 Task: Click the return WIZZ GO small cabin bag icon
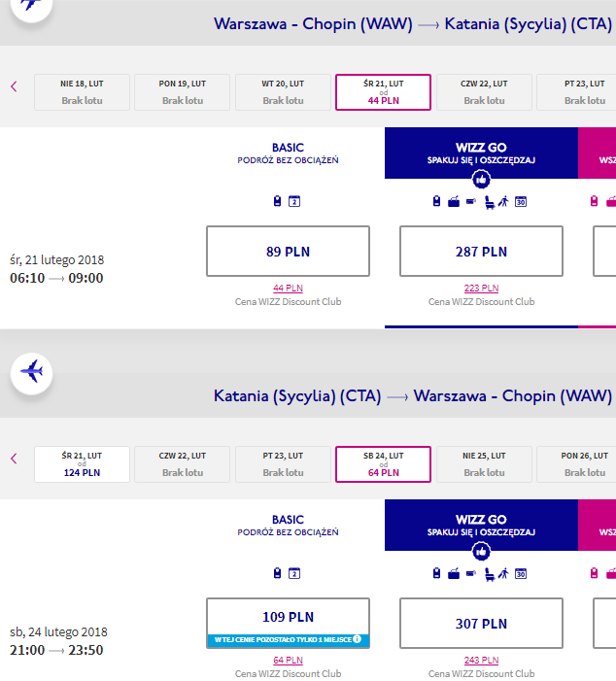pos(436,573)
